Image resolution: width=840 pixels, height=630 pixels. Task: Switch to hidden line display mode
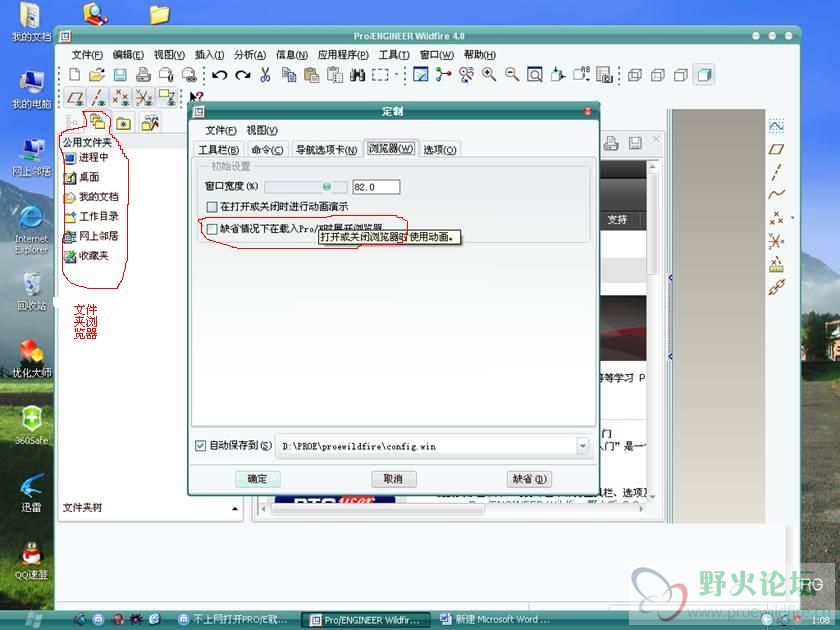(x=658, y=75)
